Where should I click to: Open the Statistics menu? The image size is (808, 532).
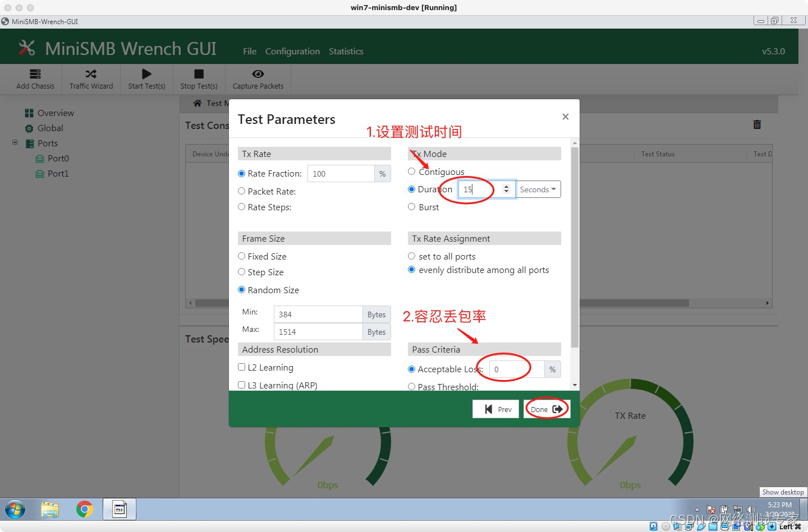click(x=346, y=51)
